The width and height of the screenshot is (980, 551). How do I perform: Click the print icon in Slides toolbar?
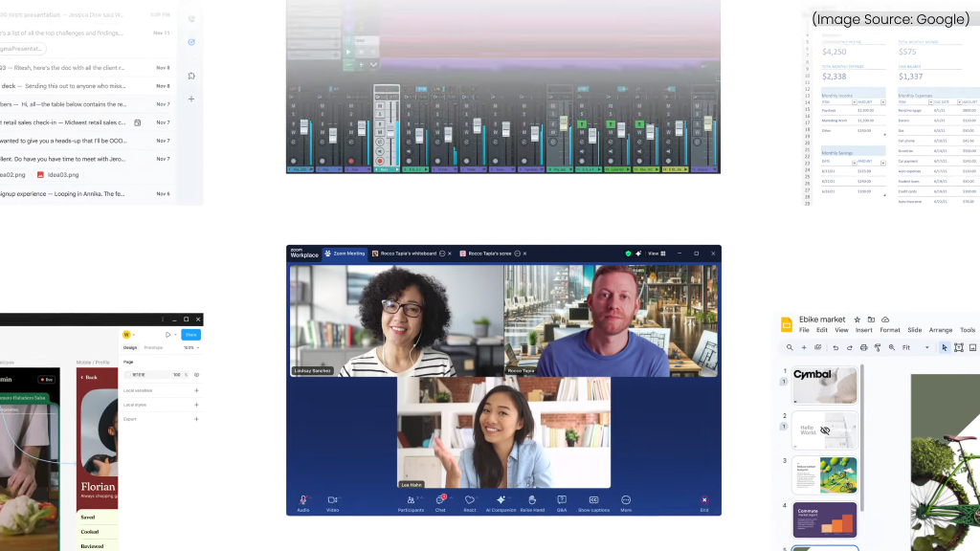click(863, 347)
